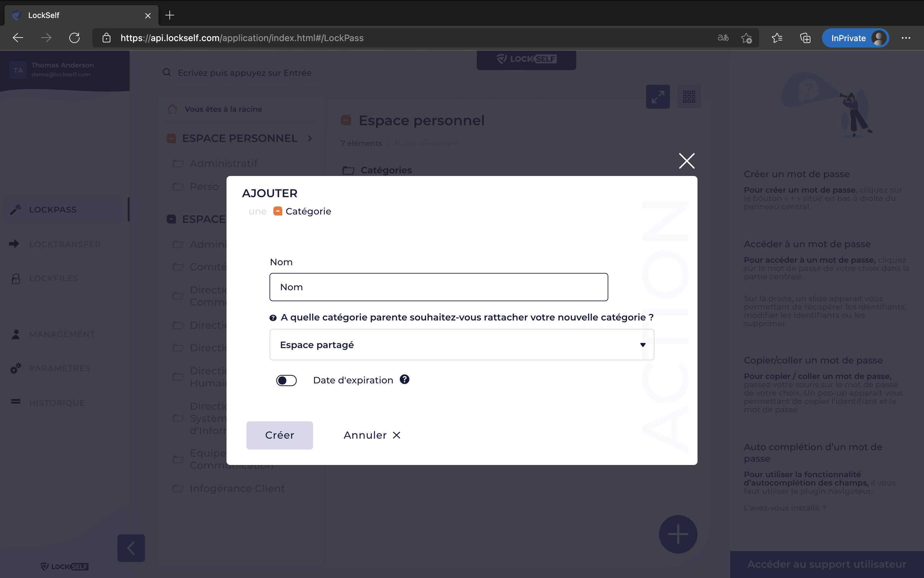Close the LockSelf browser tab
The image size is (924, 578).
tap(148, 16)
